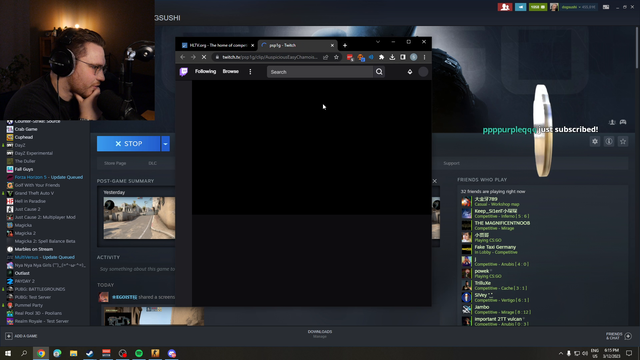Open Spotify from the taskbar
This screenshot has width=640, height=360.
click(x=139, y=353)
